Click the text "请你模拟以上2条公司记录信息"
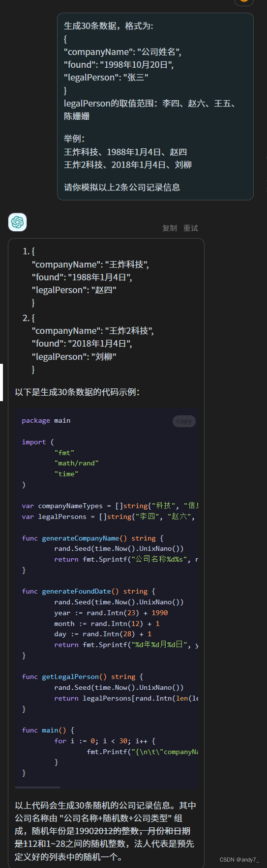The height and width of the screenshot is (868, 267). click(122, 188)
